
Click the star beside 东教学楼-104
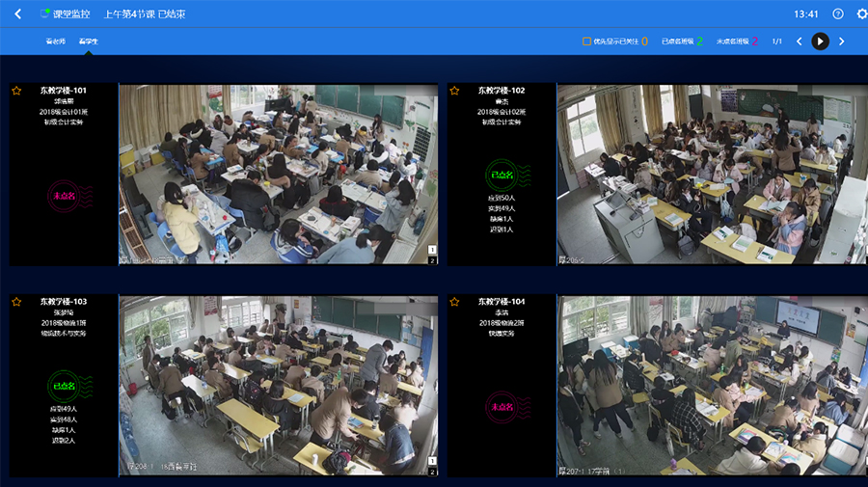[x=454, y=302]
